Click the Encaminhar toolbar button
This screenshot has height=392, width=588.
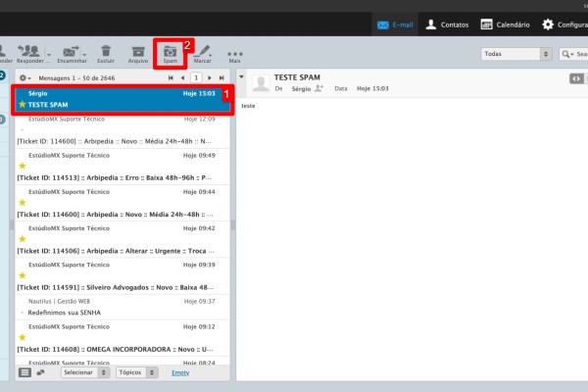pyautogui.click(x=72, y=54)
